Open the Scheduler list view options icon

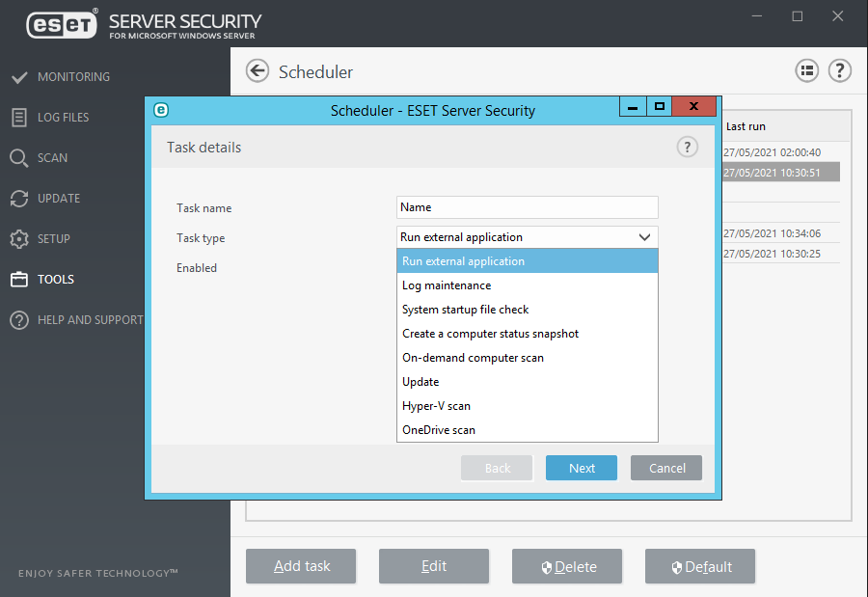(807, 70)
